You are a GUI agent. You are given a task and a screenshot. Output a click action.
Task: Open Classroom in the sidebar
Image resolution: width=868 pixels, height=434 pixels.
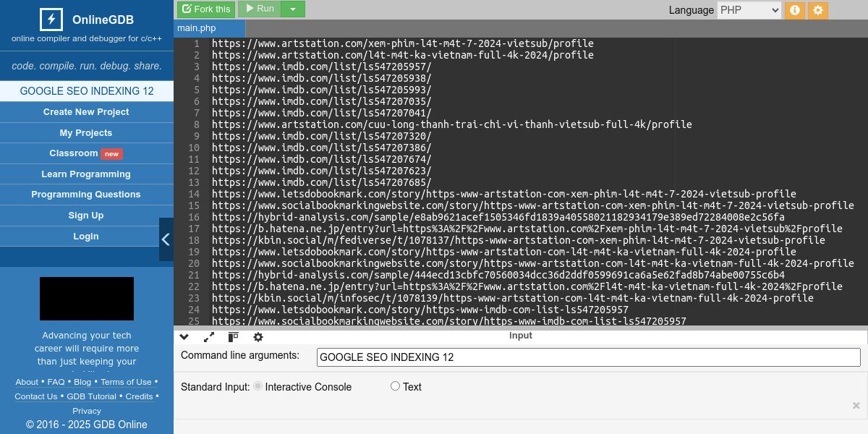click(86, 153)
